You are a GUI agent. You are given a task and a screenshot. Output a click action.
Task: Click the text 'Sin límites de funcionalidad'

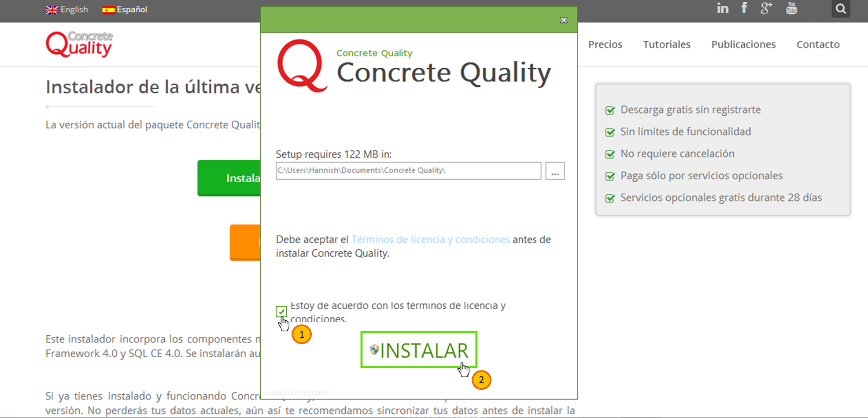click(x=686, y=132)
